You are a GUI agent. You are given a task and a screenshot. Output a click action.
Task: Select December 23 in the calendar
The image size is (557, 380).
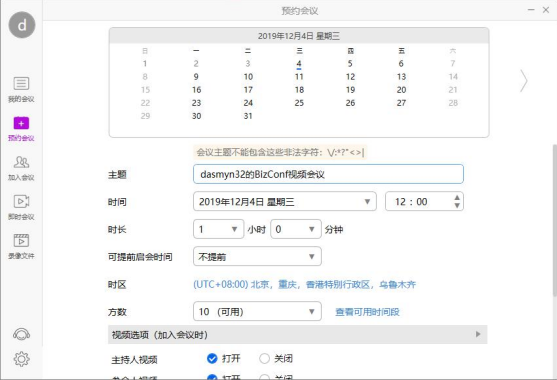point(196,103)
